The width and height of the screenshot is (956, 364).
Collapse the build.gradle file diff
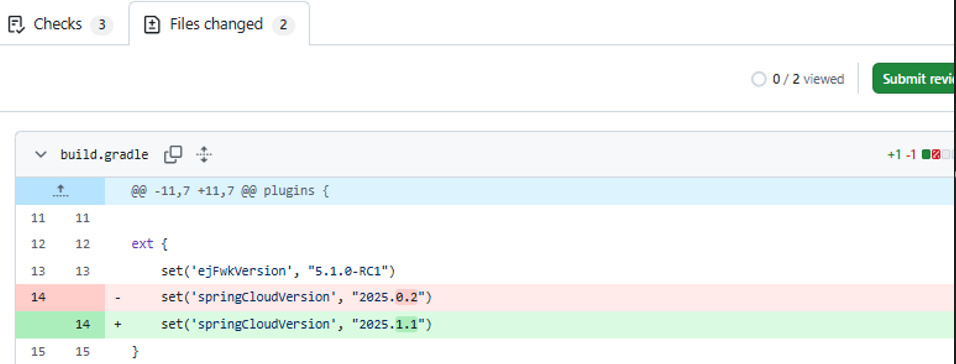click(41, 154)
